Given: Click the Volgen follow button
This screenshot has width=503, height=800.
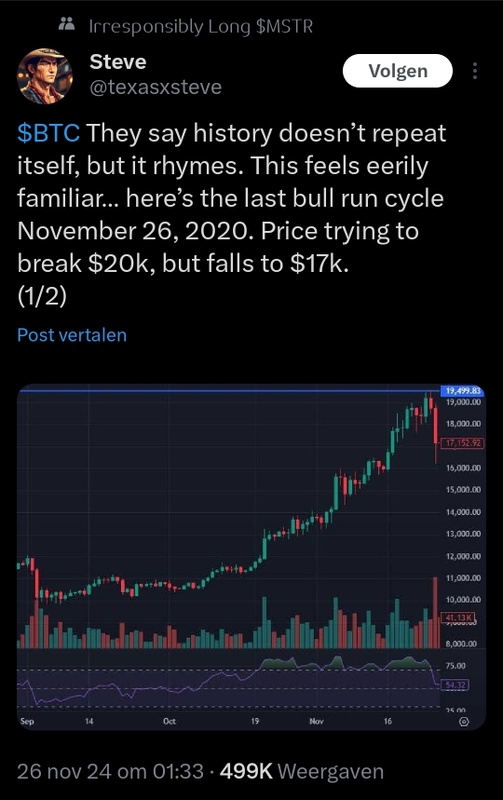Looking at the screenshot, I should pos(397,71).
